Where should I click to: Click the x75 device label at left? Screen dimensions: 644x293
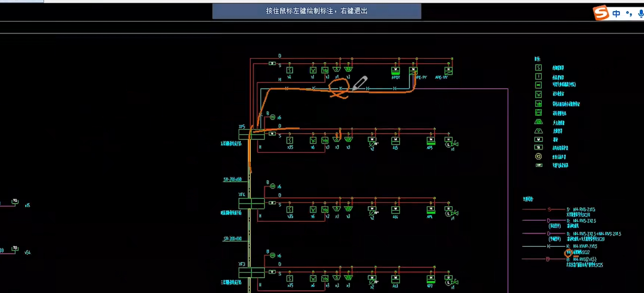(27, 205)
